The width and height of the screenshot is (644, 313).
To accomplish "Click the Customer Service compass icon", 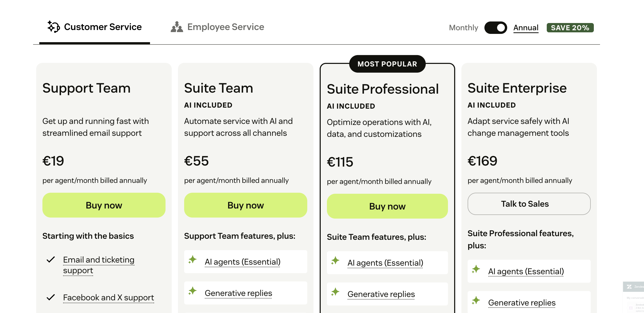I will 53,27.
